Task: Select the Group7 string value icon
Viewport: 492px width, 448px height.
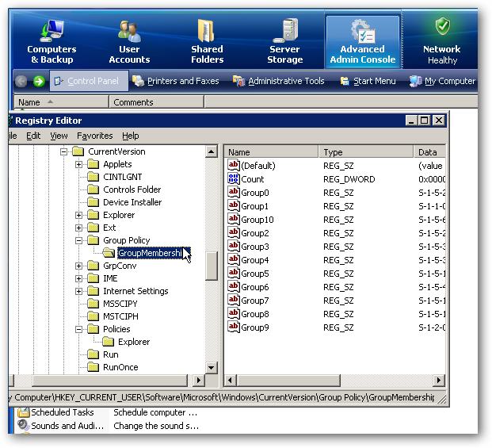Action: pos(234,301)
